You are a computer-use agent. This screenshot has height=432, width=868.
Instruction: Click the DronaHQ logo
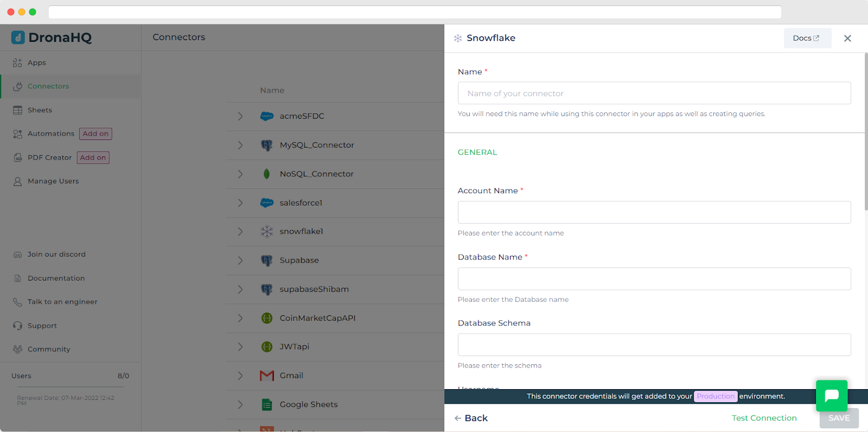coord(52,37)
